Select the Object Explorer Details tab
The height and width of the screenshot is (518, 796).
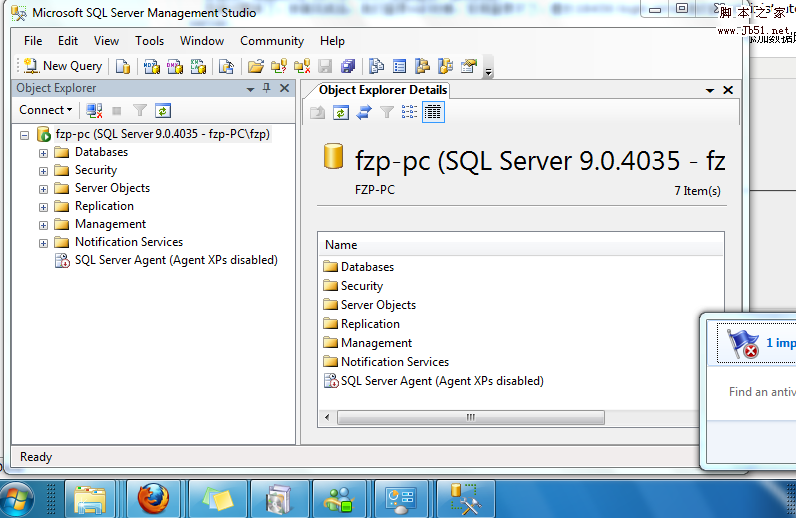click(x=383, y=90)
